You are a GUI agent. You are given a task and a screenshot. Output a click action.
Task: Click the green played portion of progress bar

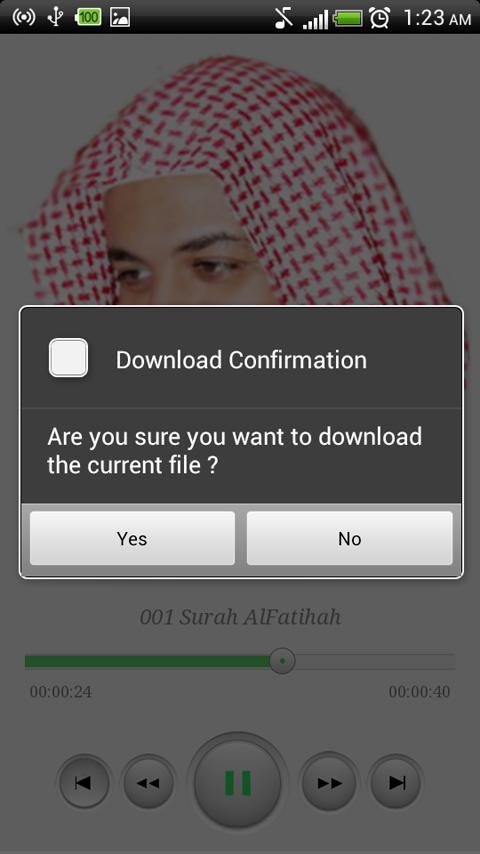pyautogui.click(x=147, y=661)
